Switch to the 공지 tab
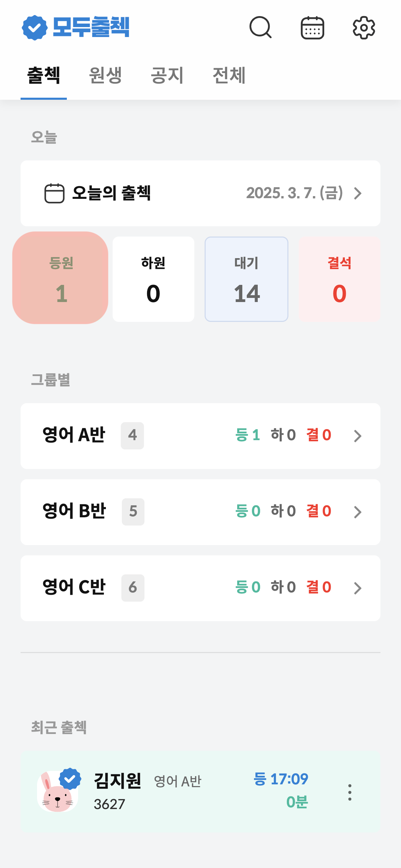Image resolution: width=401 pixels, height=868 pixels. coord(167,75)
